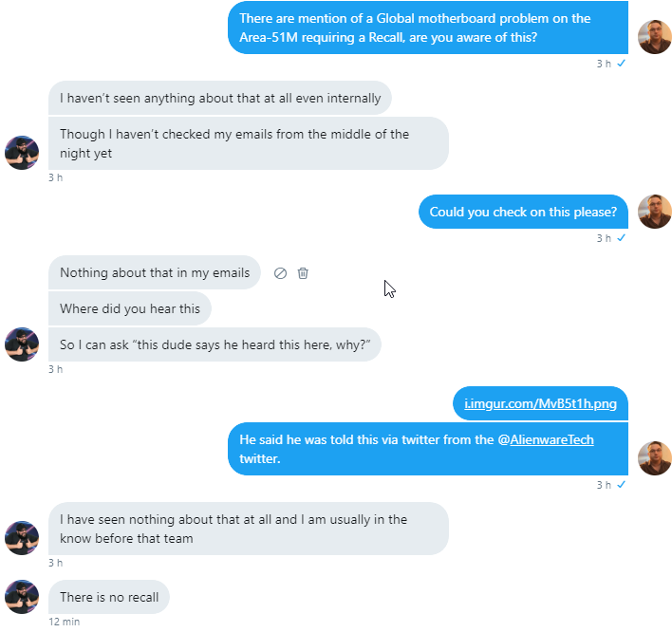Select the "even internally" reply bubble
This screenshot has width=672, height=632.
tap(219, 98)
